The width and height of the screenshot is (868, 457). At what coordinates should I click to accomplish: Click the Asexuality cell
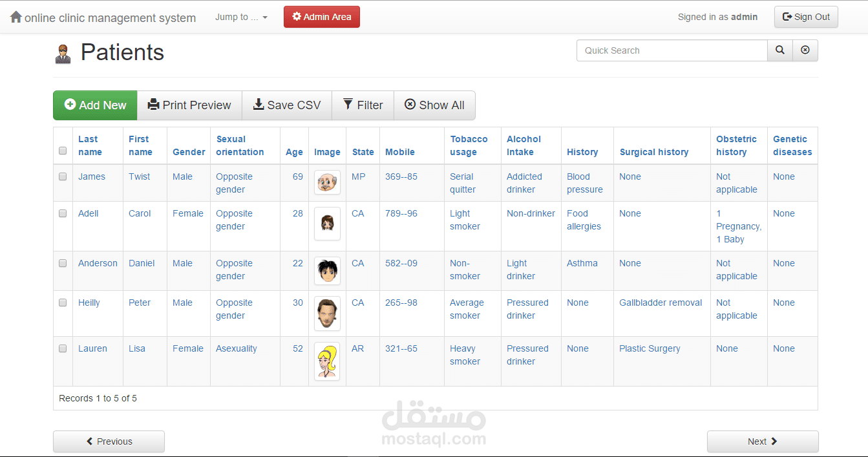pyautogui.click(x=237, y=348)
